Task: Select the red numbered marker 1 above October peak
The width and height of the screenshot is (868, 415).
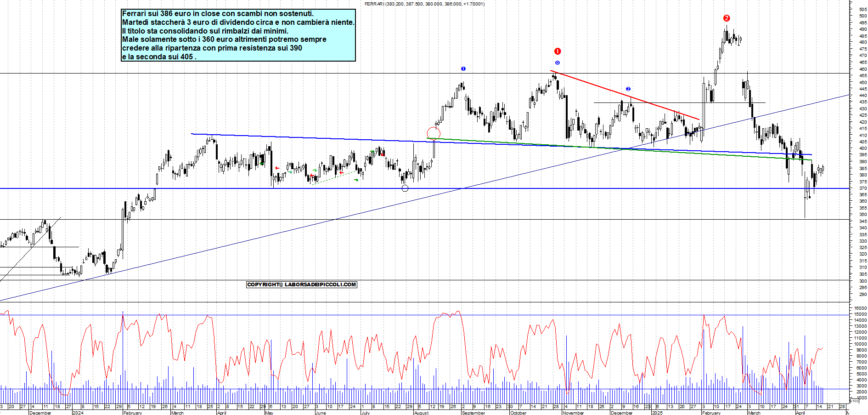Action: tap(558, 51)
